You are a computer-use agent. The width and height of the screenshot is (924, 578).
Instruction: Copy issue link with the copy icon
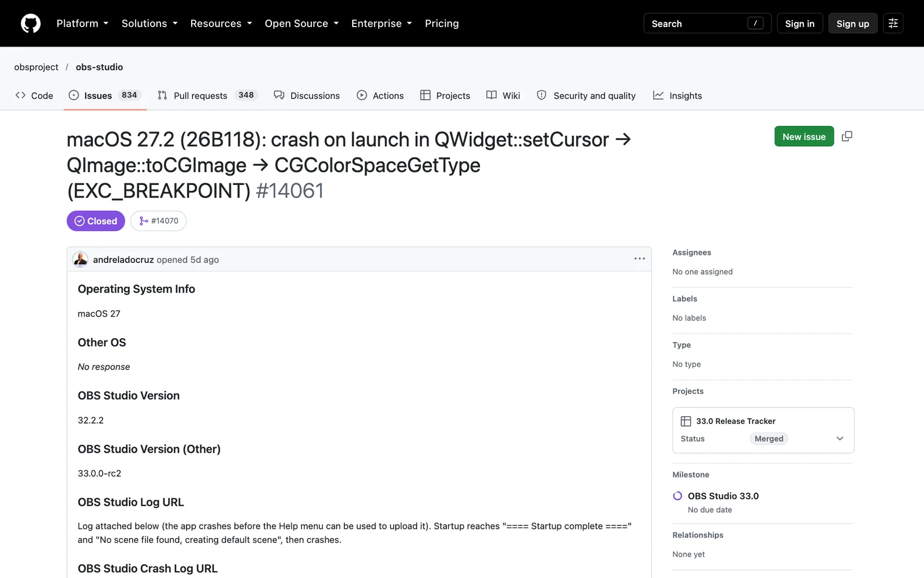[847, 136]
